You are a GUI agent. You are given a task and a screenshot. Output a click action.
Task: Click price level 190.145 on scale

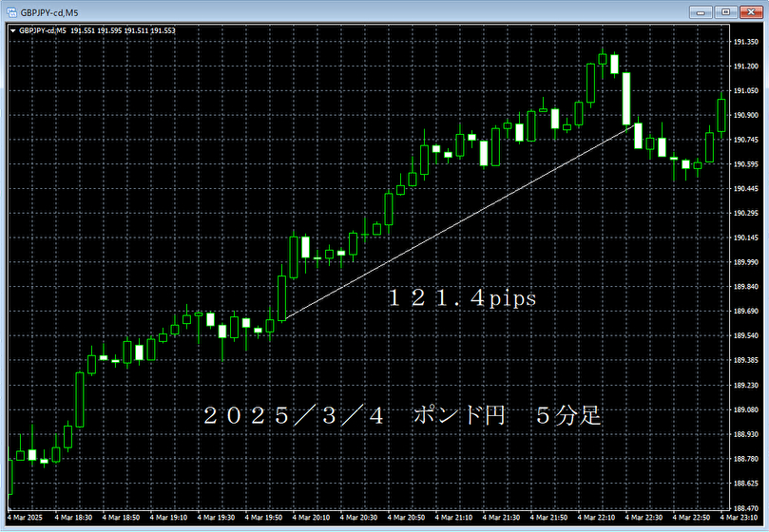pyautogui.click(x=746, y=237)
